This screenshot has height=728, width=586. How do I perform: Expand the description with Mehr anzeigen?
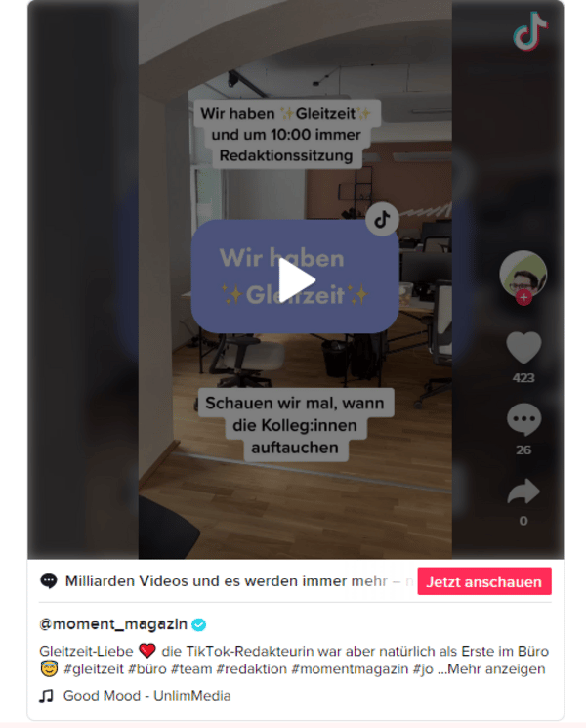(496, 669)
